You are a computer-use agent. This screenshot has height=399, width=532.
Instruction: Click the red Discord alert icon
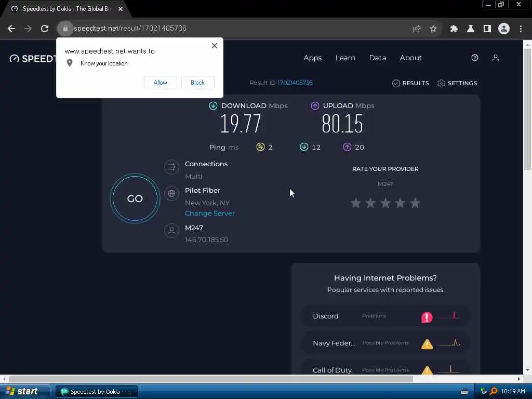[427, 317]
